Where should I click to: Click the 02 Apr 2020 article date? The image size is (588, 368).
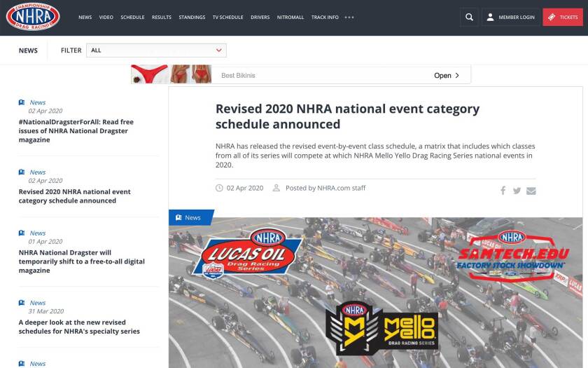point(245,188)
